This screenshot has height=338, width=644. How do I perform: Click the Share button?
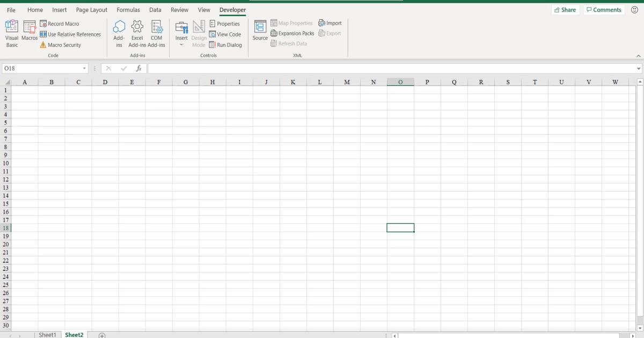pyautogui.click(x=565, y=9)
